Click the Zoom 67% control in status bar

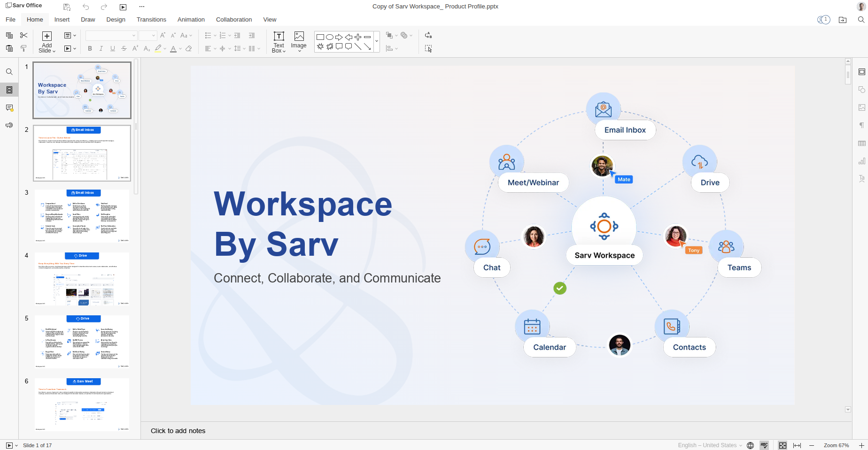[x=836, y=445]
